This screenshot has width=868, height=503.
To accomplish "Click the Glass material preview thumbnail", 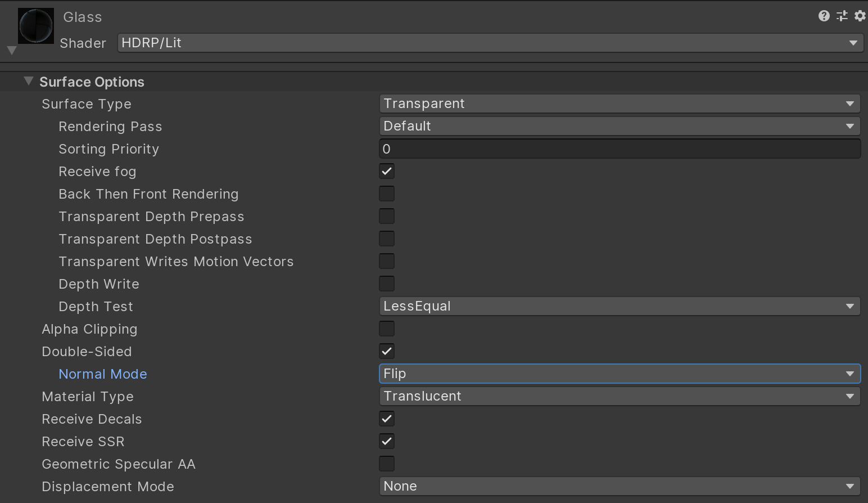I will click(x=36, y=26).
